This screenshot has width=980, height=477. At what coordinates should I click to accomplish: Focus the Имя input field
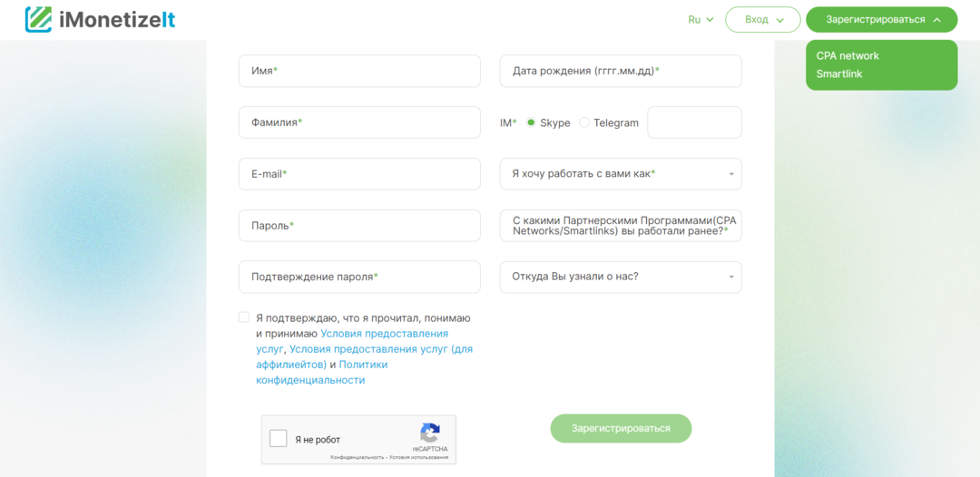pos(359,71)
